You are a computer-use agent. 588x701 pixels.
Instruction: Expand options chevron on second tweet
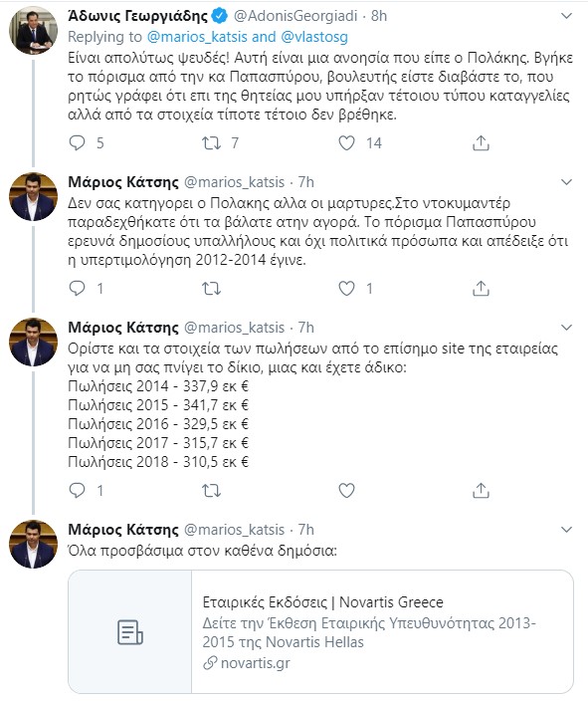coord(566,182)
